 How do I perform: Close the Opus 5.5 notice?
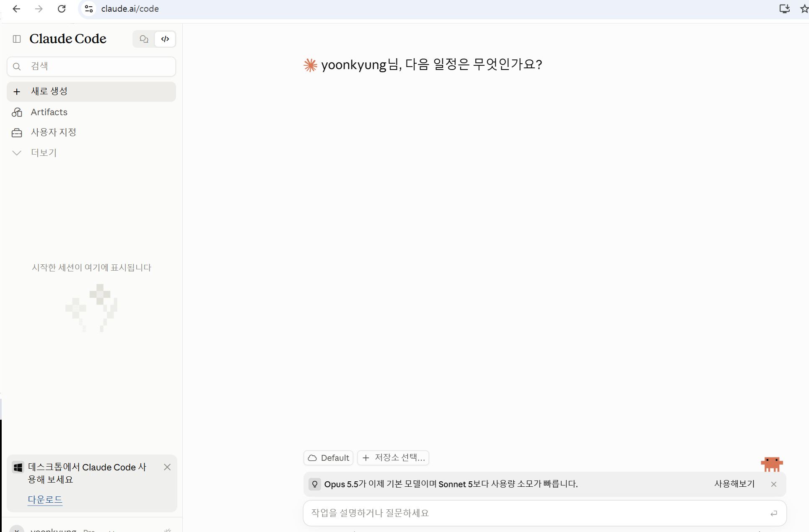point(774,484)
